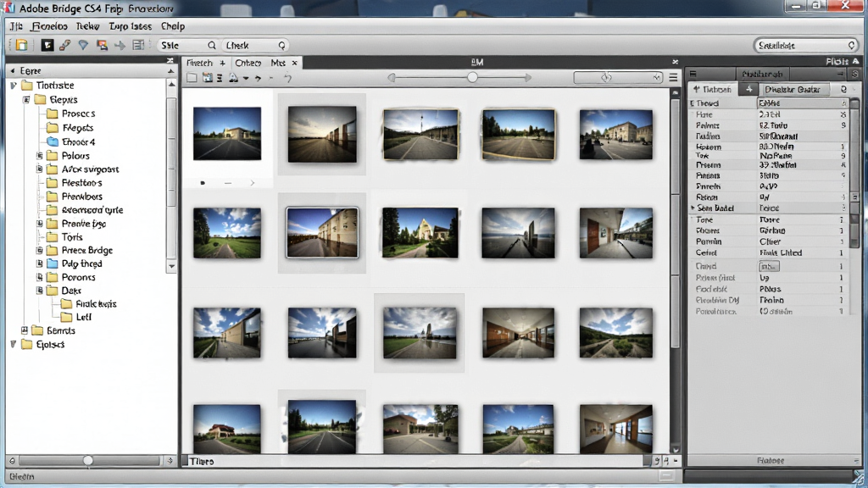Expand the Tlothste root folder
Screen dimensions: 868x488
pyautogui.click(x=14, y=86)
